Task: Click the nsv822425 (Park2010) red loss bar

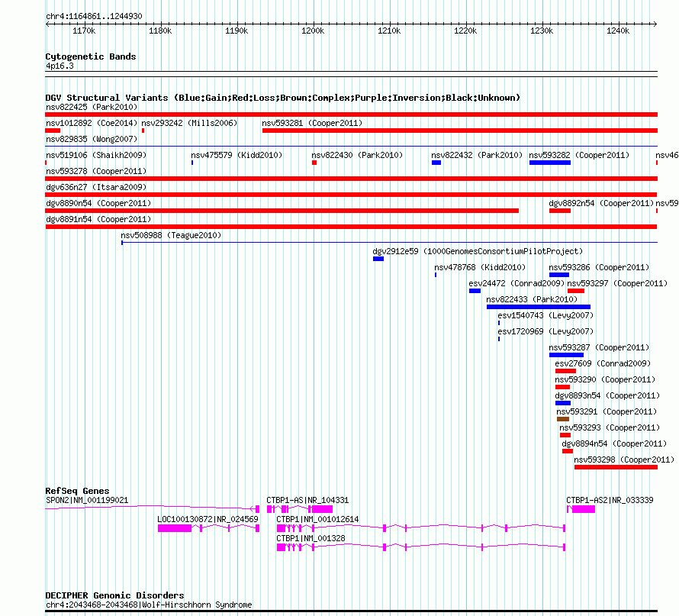Action: point(351,114)
